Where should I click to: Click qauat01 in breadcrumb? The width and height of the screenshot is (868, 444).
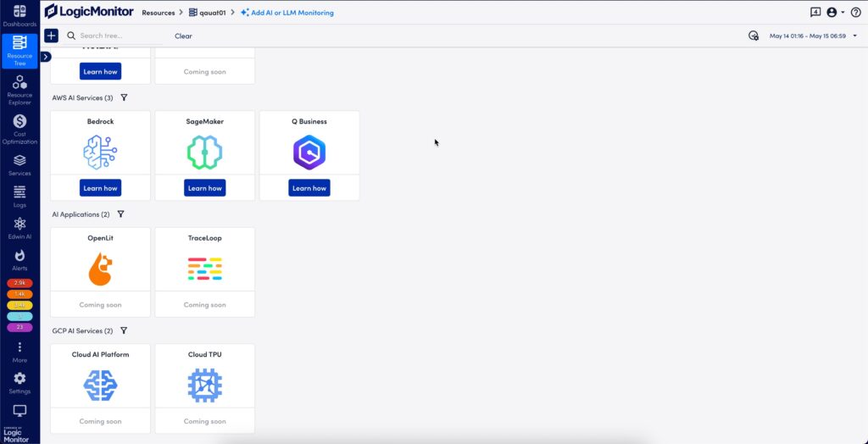(x=208, y=12)
